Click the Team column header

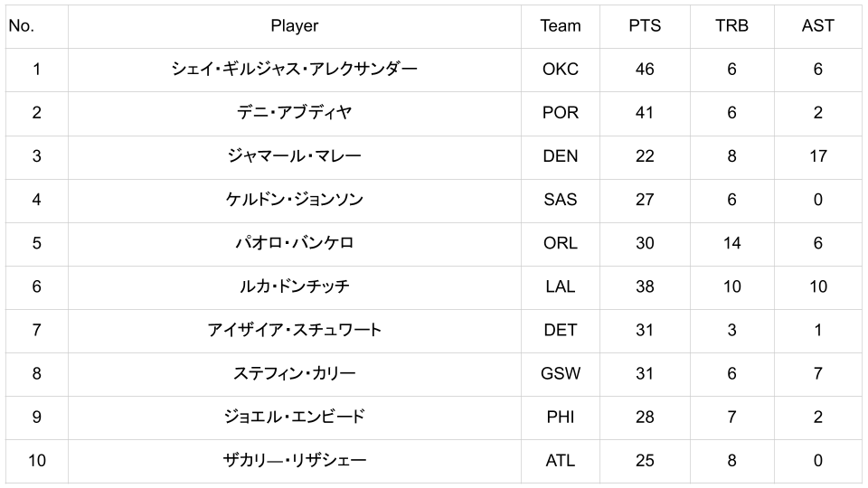[561, 26]
